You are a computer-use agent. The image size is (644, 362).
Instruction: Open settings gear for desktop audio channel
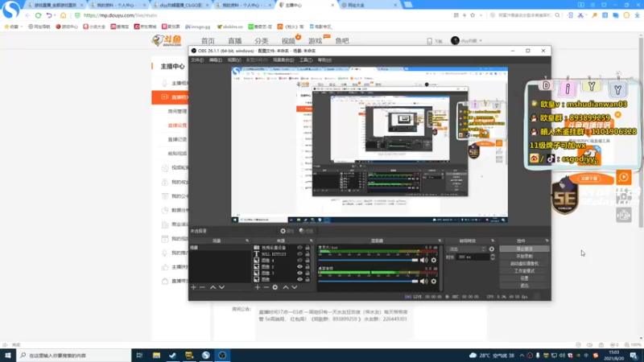(434, 281)
